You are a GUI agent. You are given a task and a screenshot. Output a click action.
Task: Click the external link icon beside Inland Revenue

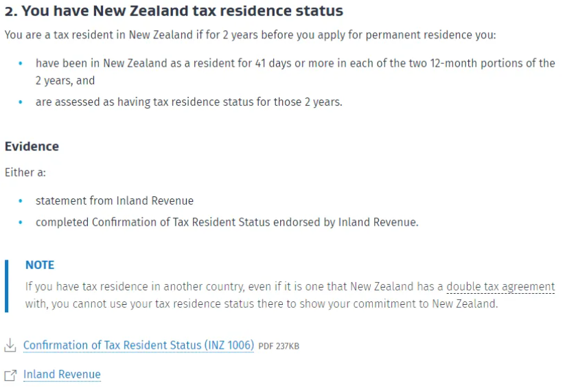(x=10, y=376)
